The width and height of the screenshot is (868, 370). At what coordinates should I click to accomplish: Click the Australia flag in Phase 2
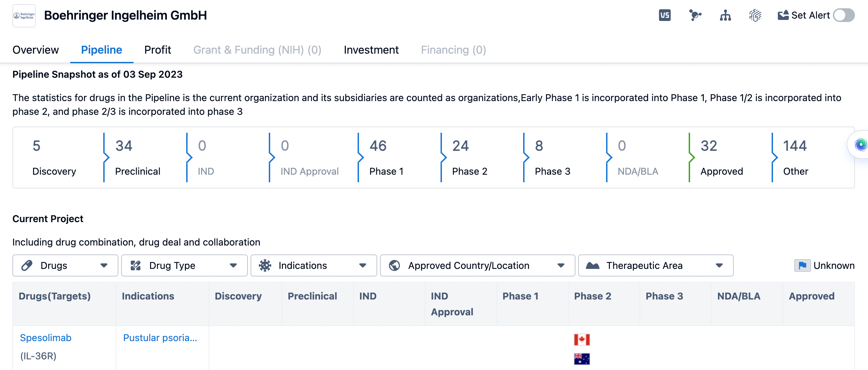582,359
